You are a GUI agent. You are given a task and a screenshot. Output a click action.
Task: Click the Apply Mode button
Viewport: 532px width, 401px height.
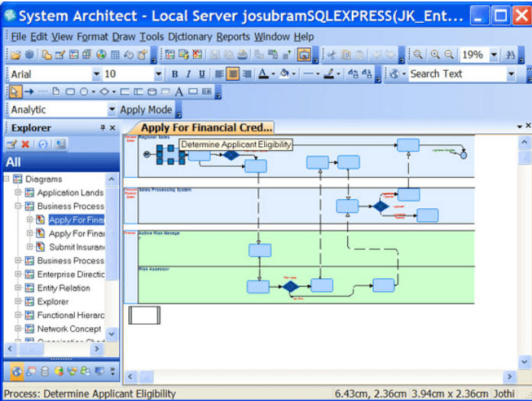pos(146,110)
